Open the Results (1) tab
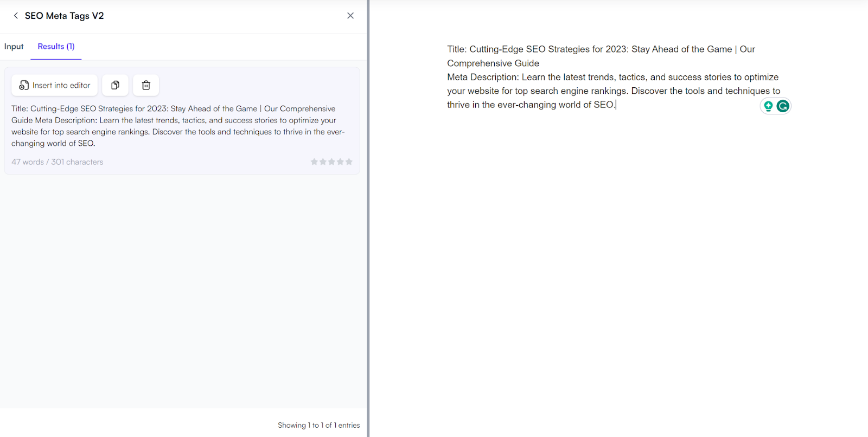 click(56, 47)
